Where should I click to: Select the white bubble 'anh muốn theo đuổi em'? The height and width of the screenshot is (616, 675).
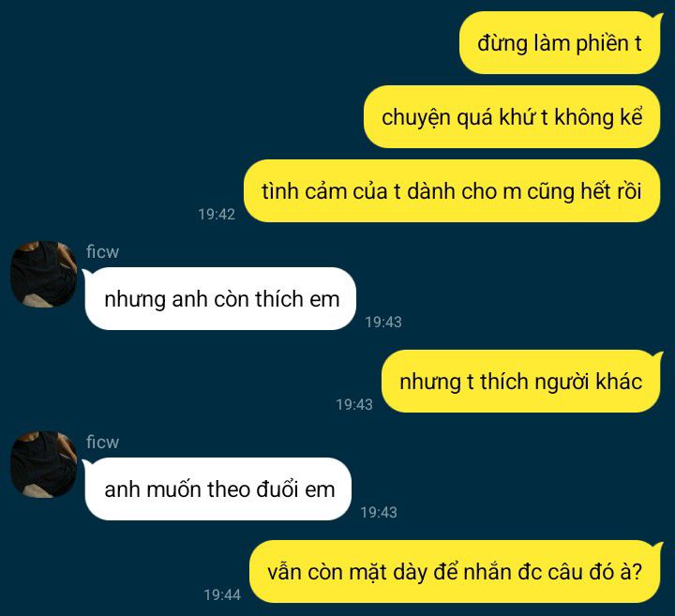[217, 489]
